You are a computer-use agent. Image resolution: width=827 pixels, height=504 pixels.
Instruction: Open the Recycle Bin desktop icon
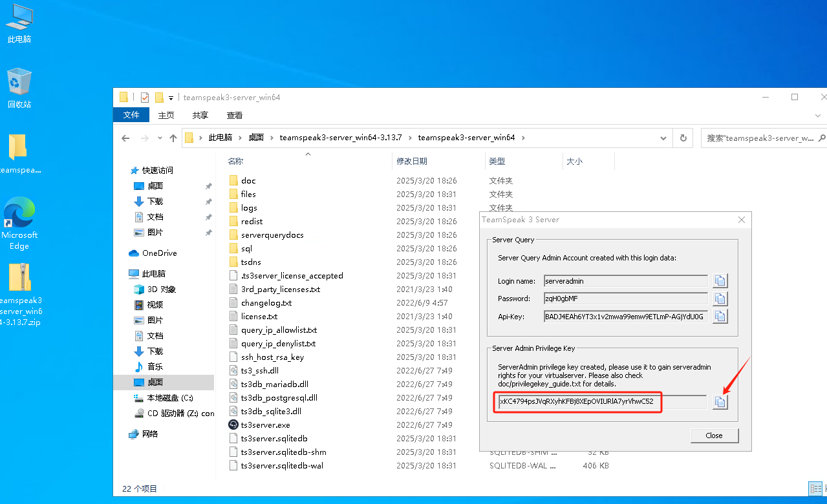[x=19, y=89]
